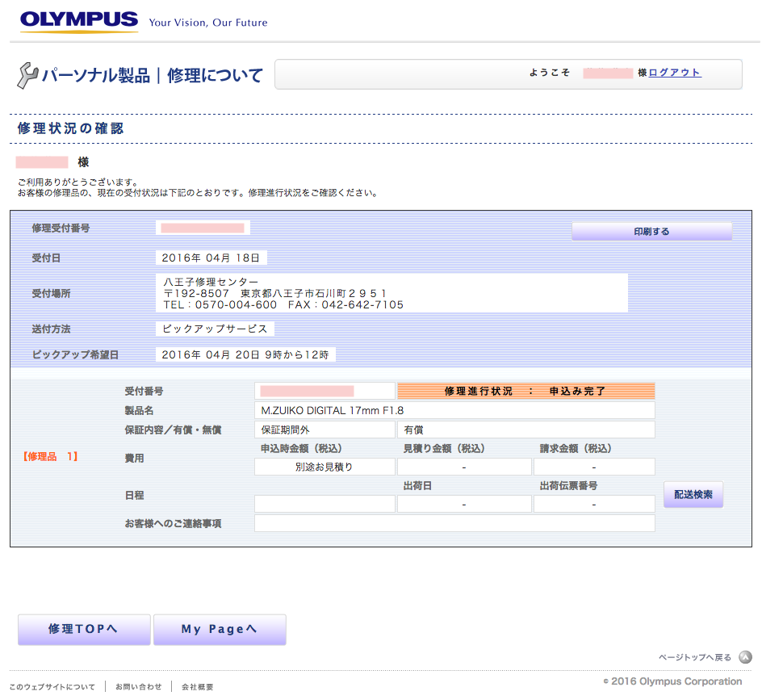Screen dimensions: 762x700
Task: Click ページトップへ戻る link
Action: tap(694, 657)
